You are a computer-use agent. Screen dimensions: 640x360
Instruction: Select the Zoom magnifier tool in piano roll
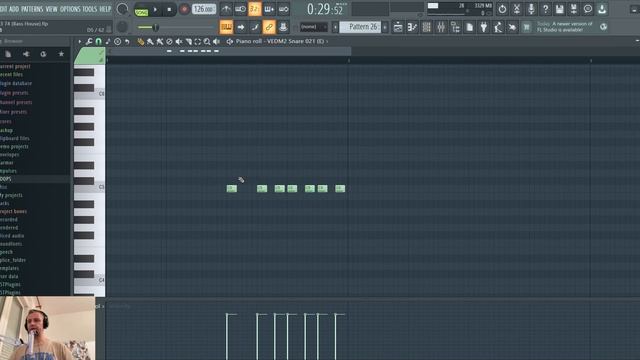pyautogui.click(x=207, y=41)
